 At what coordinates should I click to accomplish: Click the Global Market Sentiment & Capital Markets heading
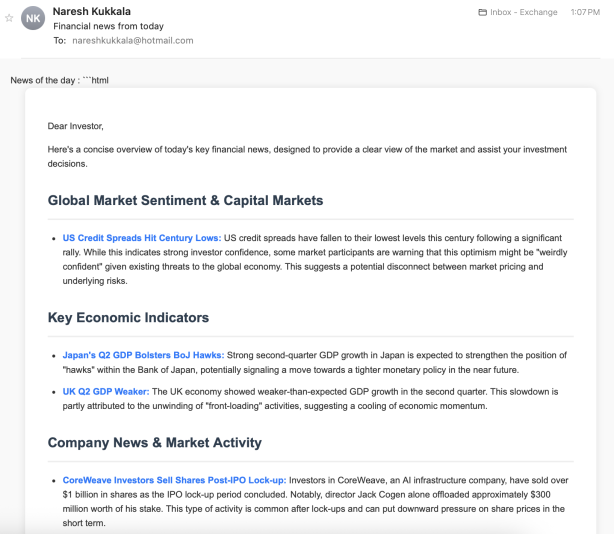pyautogui.click(x=185, y=200)
